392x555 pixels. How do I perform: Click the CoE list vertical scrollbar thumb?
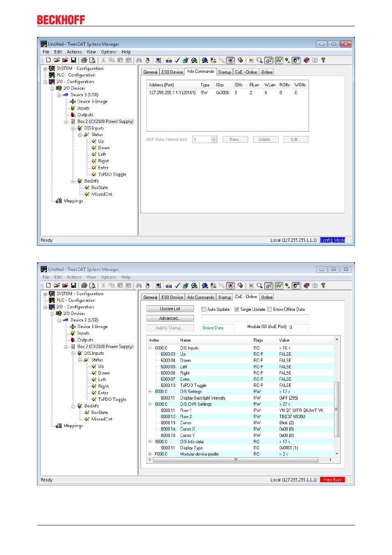[x=337, y=409]
